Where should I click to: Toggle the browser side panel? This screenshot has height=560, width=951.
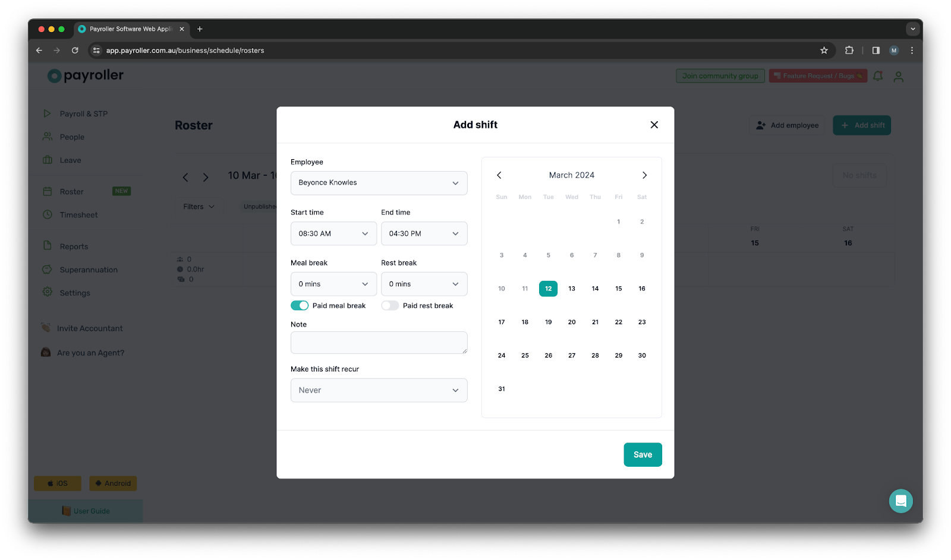coord(876,50)
